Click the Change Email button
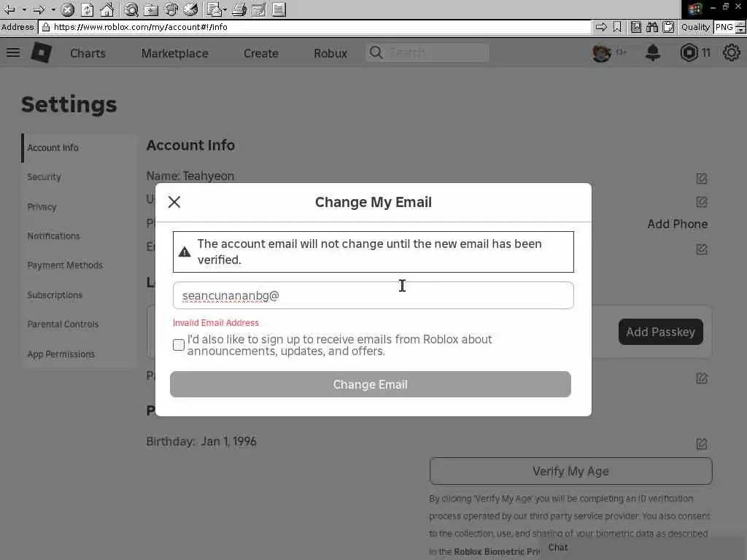The width and height of the screenshot is (747, 560). (370, 384)
